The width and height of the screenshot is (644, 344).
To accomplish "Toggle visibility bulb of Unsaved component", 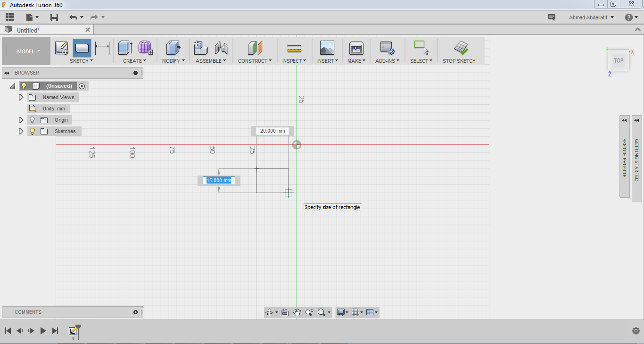I will pyautogui.click(x=24, y=86).
